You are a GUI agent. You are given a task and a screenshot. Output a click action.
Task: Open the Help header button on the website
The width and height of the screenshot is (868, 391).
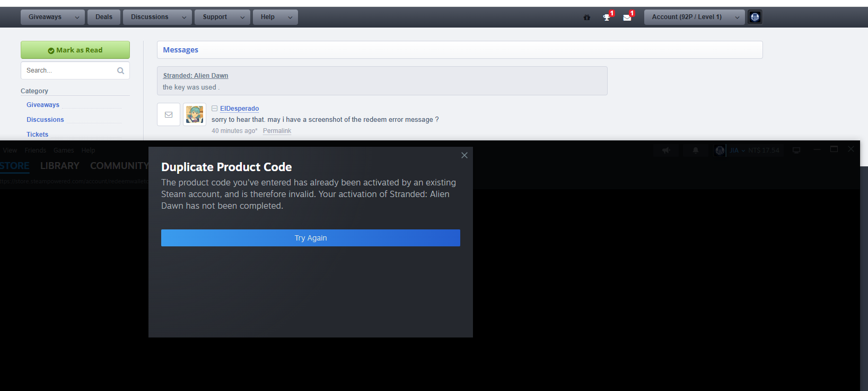268,17
